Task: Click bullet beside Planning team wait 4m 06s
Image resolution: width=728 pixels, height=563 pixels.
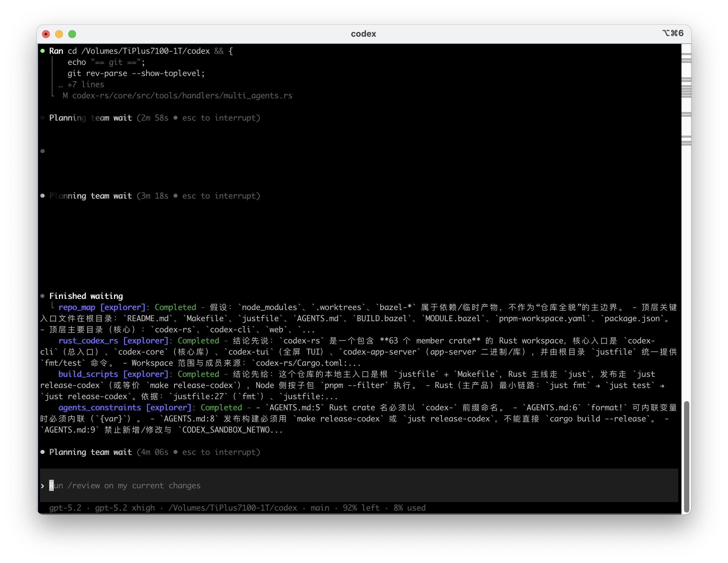Action: click(x=43, y=452)
